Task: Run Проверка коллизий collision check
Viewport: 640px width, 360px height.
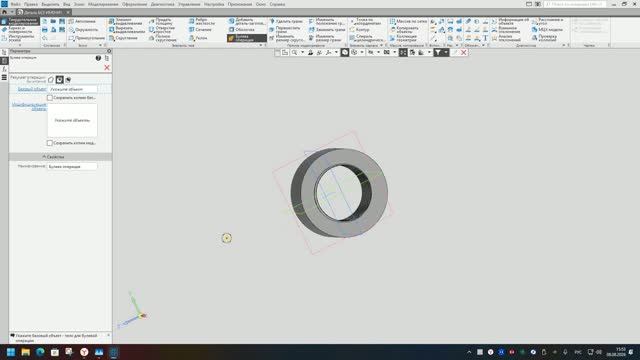Action: (544, 38)
